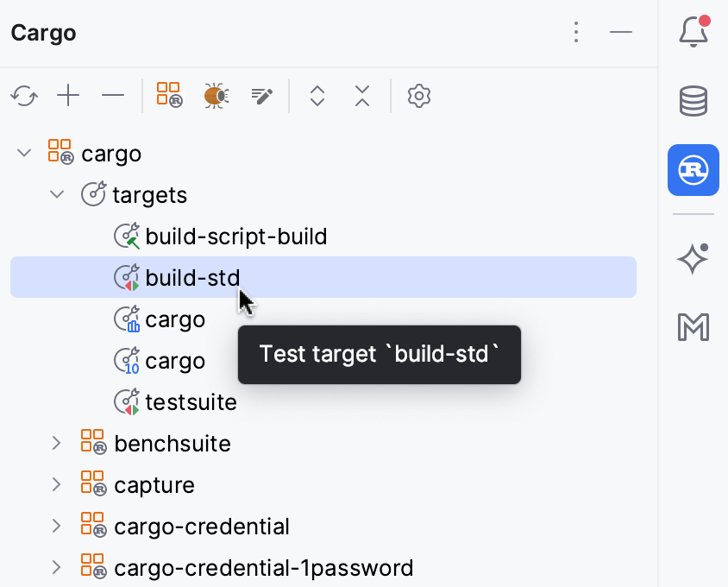Select the blue Cargo tool window tab
728x587 pixels.
[693, 170]
